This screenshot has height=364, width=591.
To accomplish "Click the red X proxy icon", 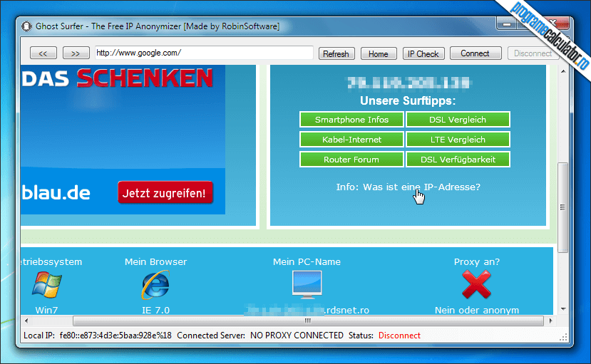I will (476, 285).
